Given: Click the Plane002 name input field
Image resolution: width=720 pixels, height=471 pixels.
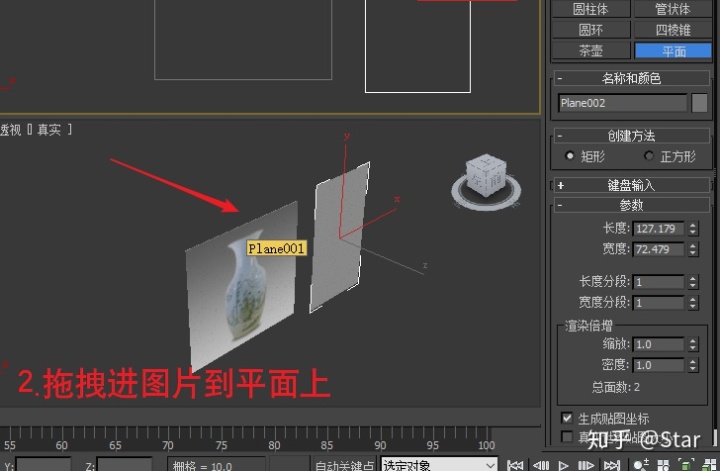Looking at the screenshot, I should 623,103.
